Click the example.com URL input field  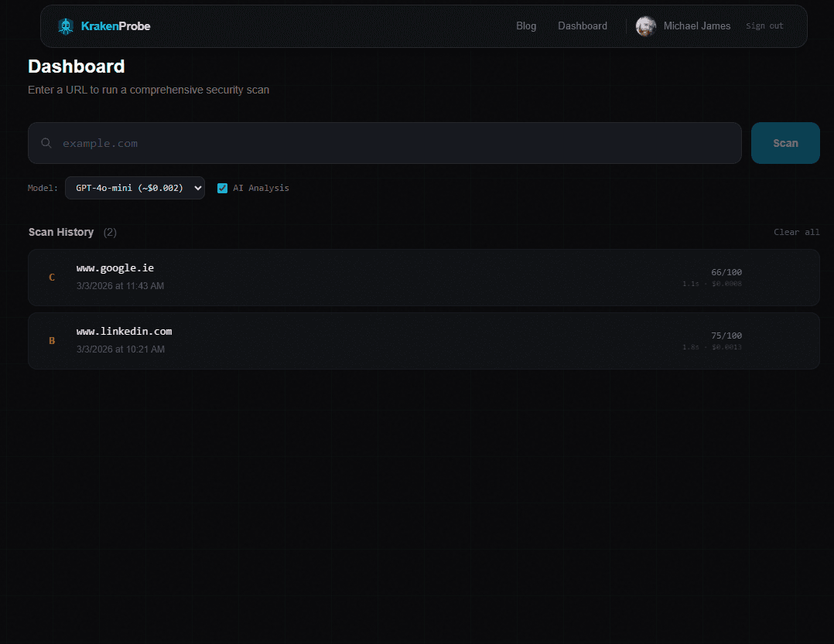309,143
